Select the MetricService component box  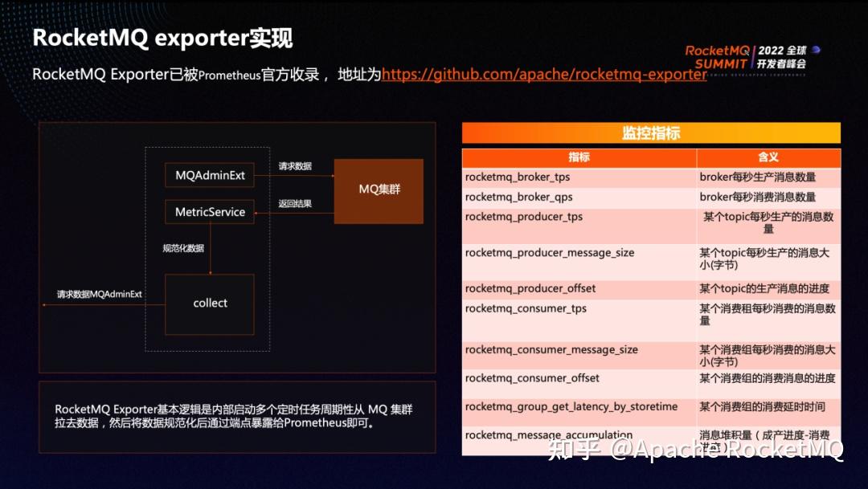click(x=209, y=212)
